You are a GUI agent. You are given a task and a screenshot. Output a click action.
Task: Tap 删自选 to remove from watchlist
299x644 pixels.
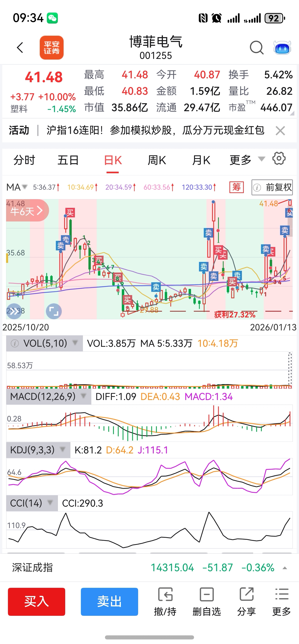pos(207,601)
